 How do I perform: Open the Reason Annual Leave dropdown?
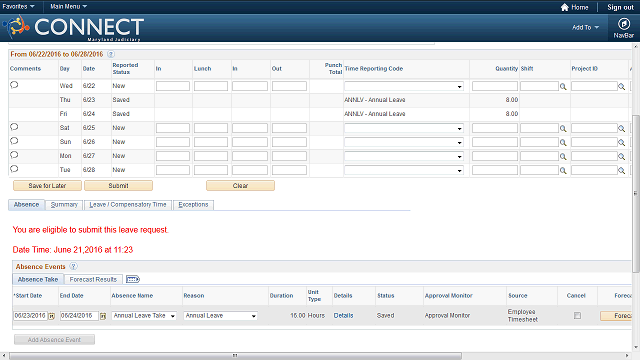click(x=220, y=316)
